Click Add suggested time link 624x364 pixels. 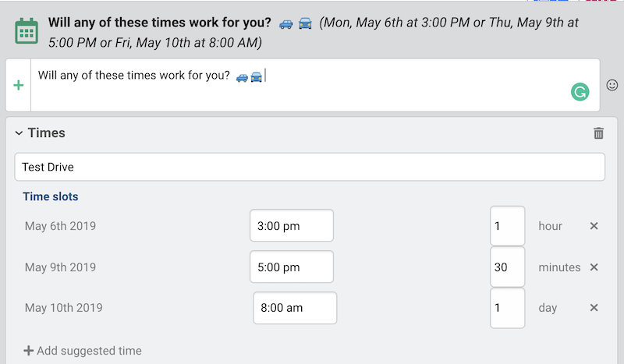click(83, 351)
